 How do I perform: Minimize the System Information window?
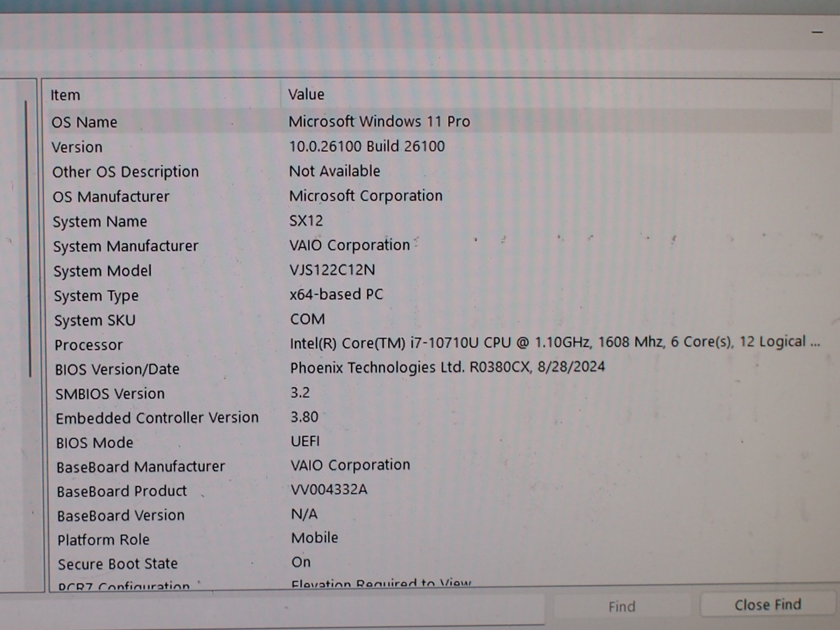817,32
